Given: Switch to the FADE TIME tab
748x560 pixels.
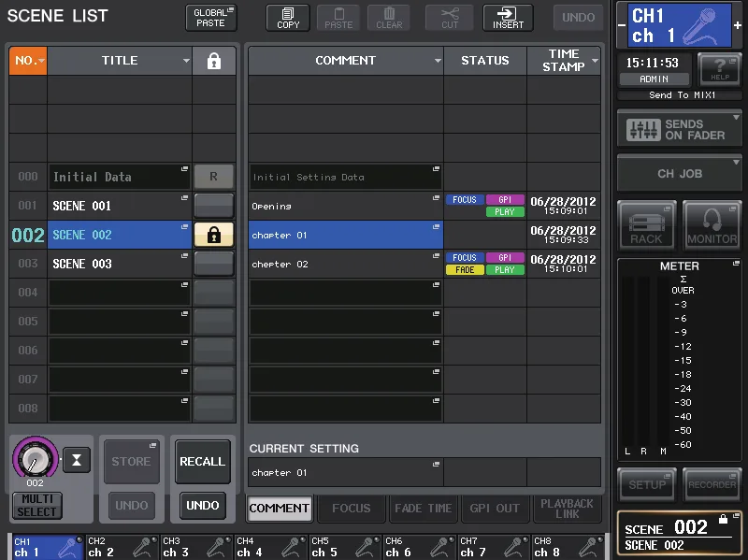Looking at the screenshot, I should 424,508.
